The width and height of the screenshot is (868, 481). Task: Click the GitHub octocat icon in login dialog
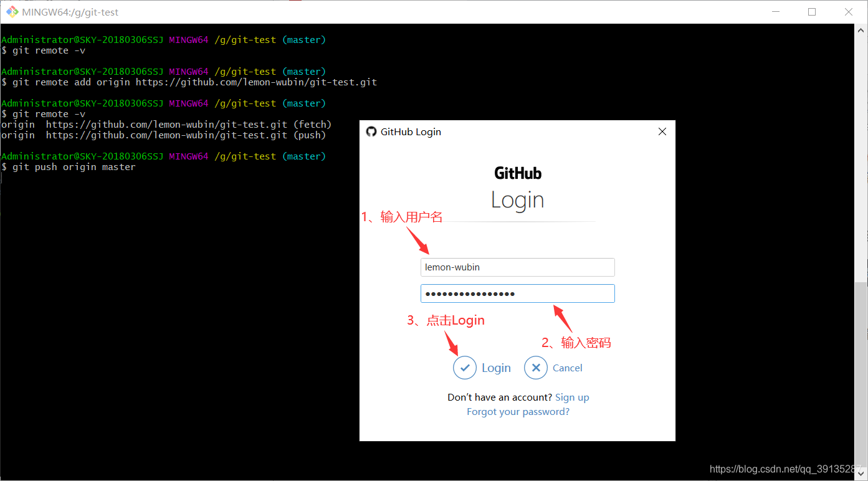click(x=371, y=131)
